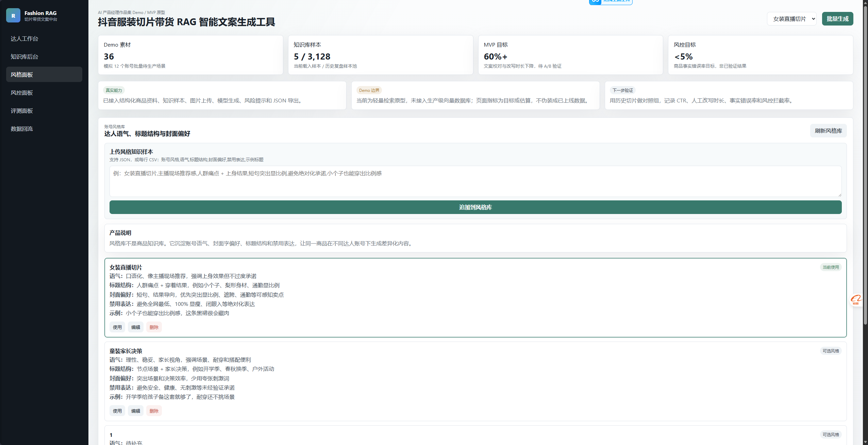Click the card title 1
The image size is (868, 445).
pos(111,435)
